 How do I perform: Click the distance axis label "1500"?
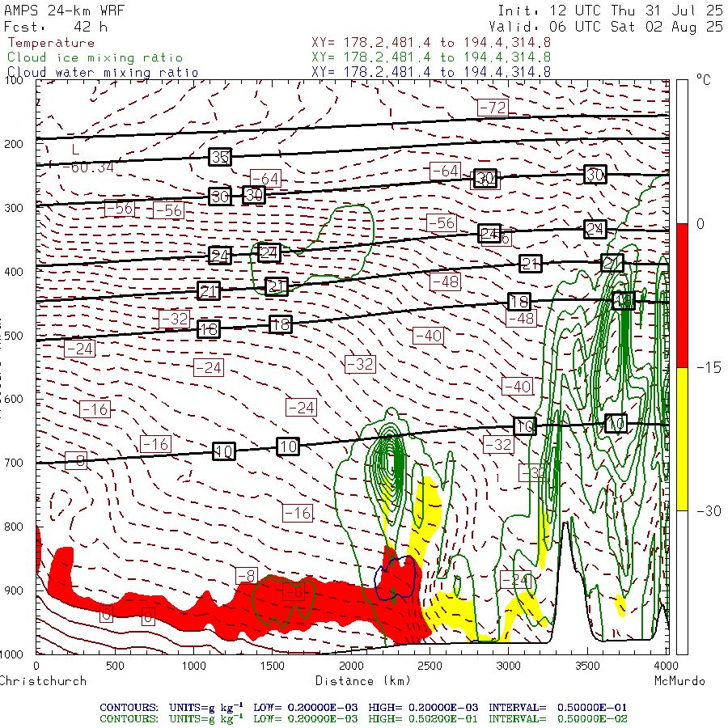point(273,666)
